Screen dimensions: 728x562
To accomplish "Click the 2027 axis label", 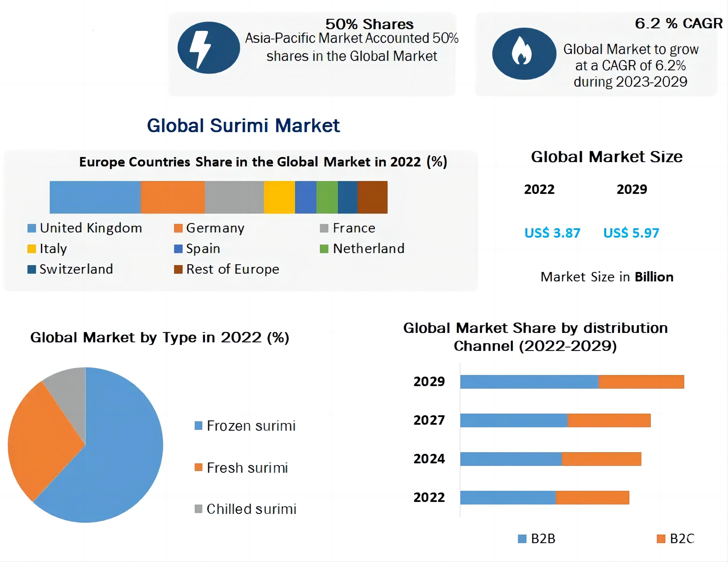I will pos(429,420).
